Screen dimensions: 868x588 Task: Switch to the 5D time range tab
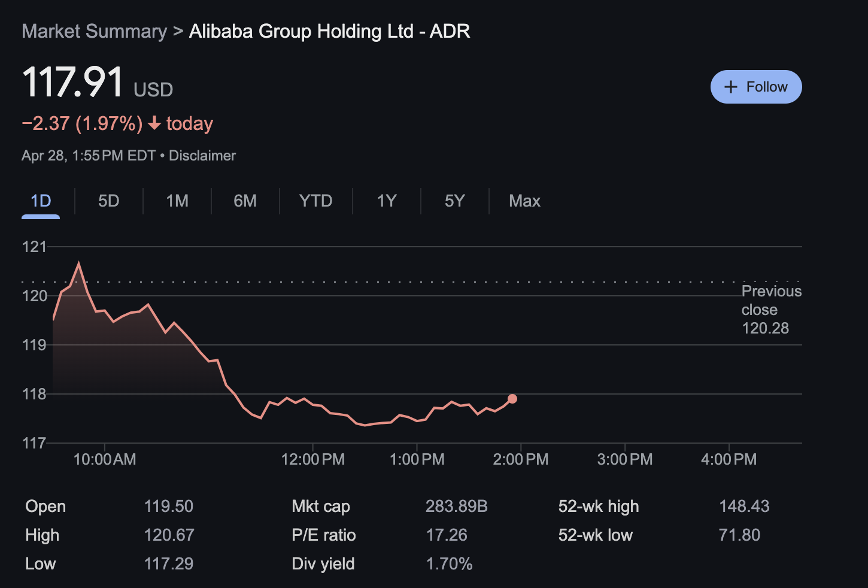[109, 201]
